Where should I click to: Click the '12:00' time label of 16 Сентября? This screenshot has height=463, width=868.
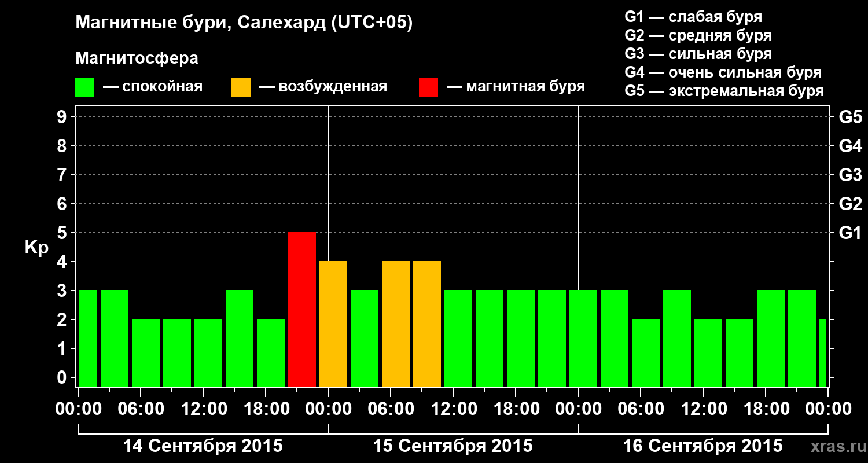click(703, 409)
